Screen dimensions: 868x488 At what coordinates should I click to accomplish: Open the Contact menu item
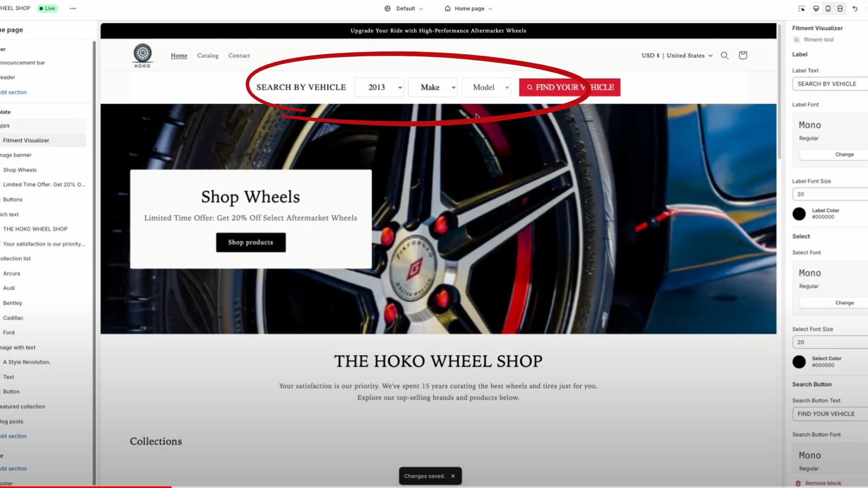pos(239,56)
